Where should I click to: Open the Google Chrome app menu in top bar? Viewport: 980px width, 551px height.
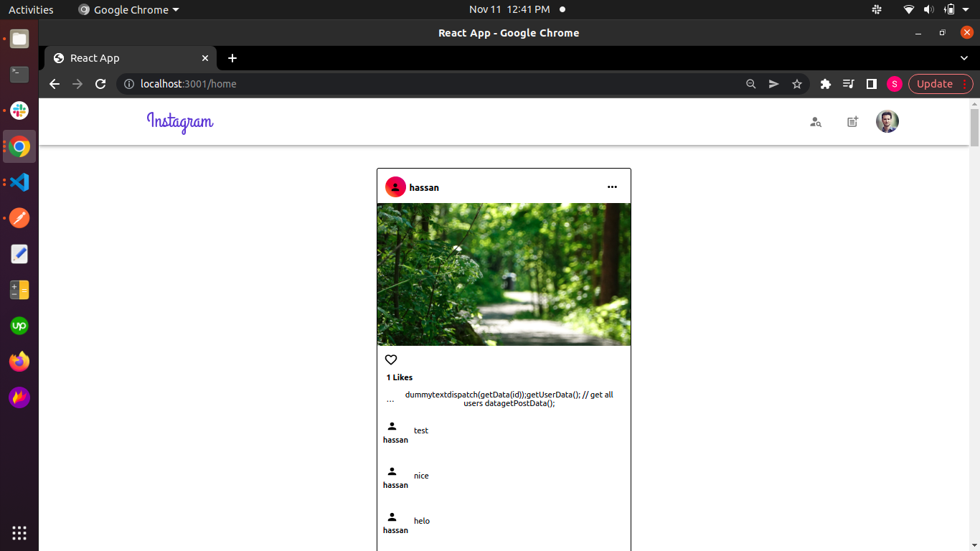pos(128,9)
